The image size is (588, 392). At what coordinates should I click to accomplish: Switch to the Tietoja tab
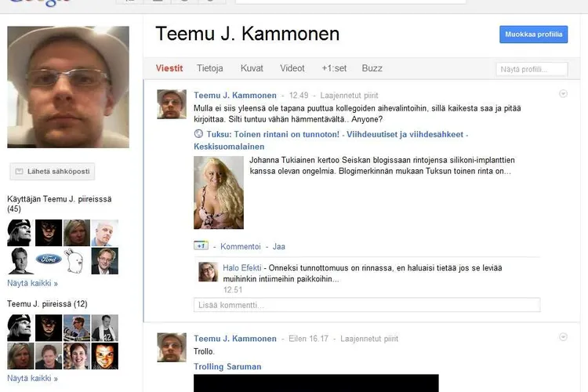(209, 68)
